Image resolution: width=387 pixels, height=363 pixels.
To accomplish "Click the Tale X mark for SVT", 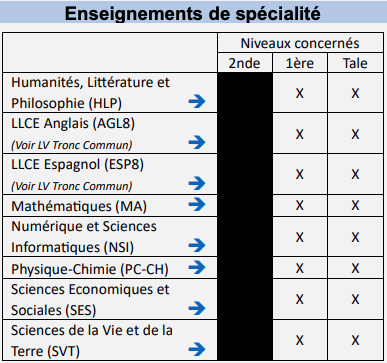I will click(x=355, y=340).
